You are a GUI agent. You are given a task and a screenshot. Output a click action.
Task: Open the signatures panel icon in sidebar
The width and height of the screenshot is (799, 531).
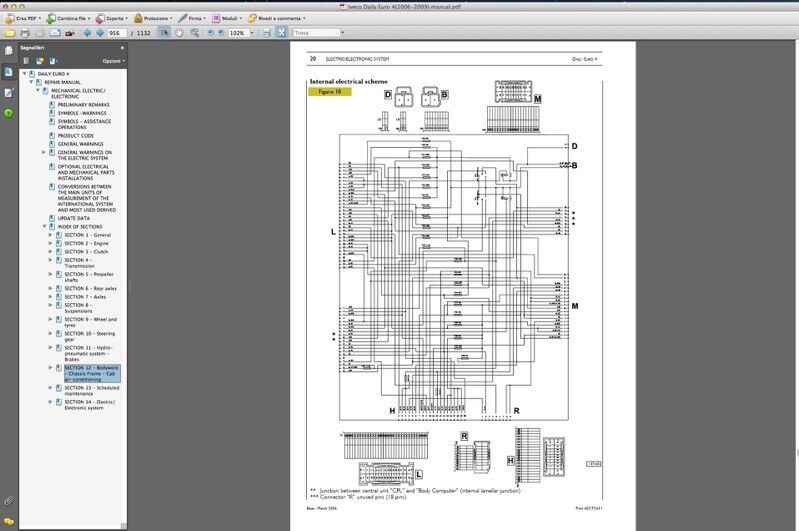(8, 92)
